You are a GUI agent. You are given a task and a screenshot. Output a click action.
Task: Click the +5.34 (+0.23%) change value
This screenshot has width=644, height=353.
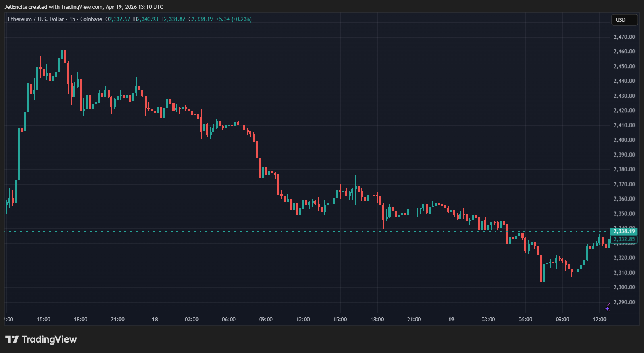[234, 19]
